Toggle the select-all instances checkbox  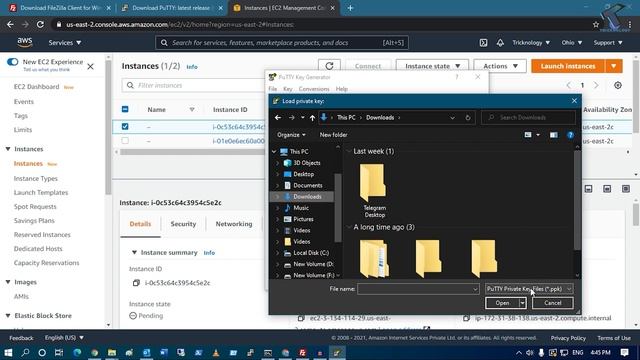click(125, 109)
